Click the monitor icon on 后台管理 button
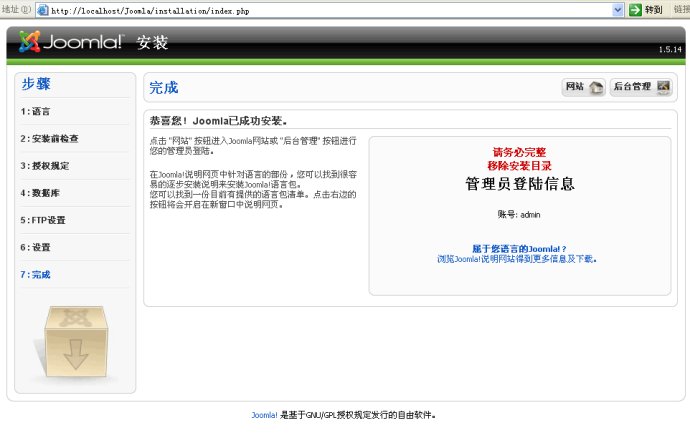The image size is (690, 443). pyautogui.click(x=663, y=87)
